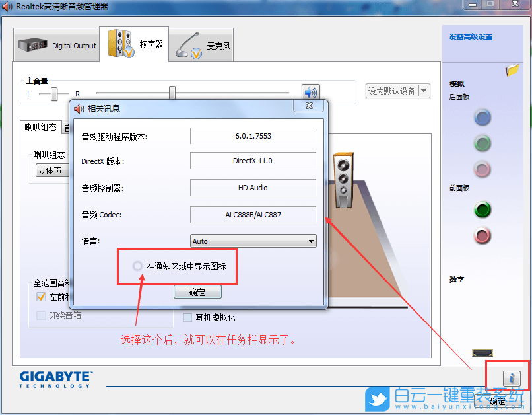Select the 在通知区域中显示图标 radio button
Screen dimensions: 532x415
point(137,266)
